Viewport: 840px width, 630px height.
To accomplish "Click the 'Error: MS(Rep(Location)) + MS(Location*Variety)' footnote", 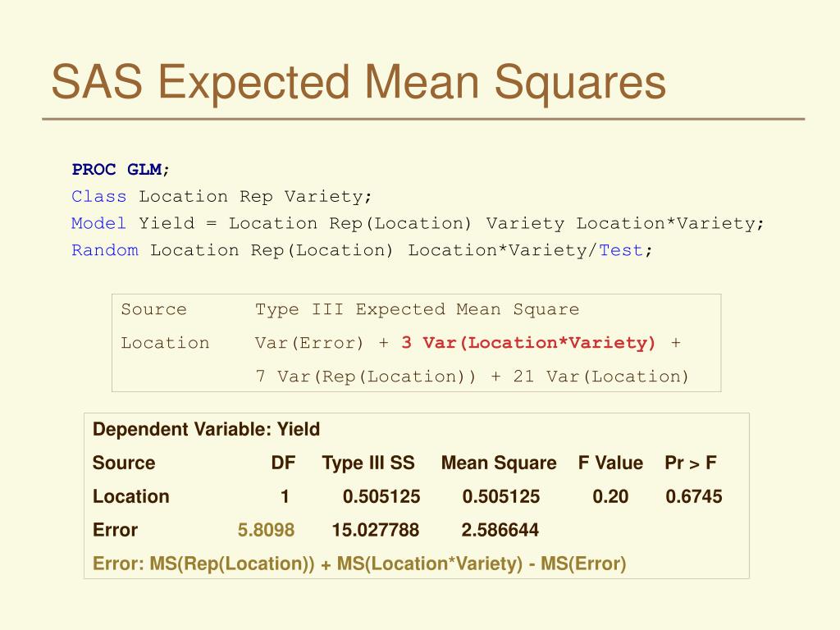I will point(359,564).
